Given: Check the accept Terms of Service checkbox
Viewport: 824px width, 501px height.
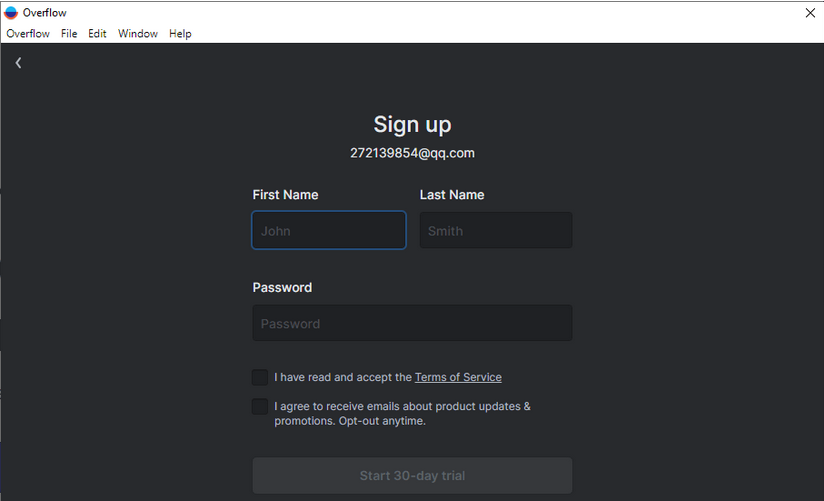Looking at the screenshot, I should (260, 377).
